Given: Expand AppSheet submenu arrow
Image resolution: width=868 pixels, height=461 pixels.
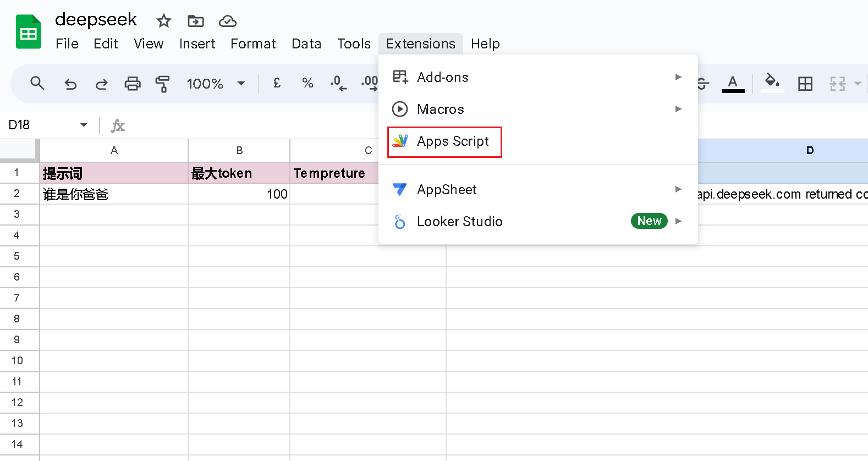Looking at the screenshot, I should click(678, 189).
